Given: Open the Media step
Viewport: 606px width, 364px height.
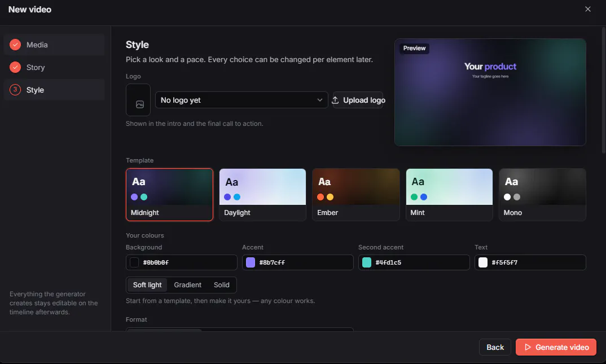Looking at the screenshot, I should pyautogui.click(x=54, y=45).
